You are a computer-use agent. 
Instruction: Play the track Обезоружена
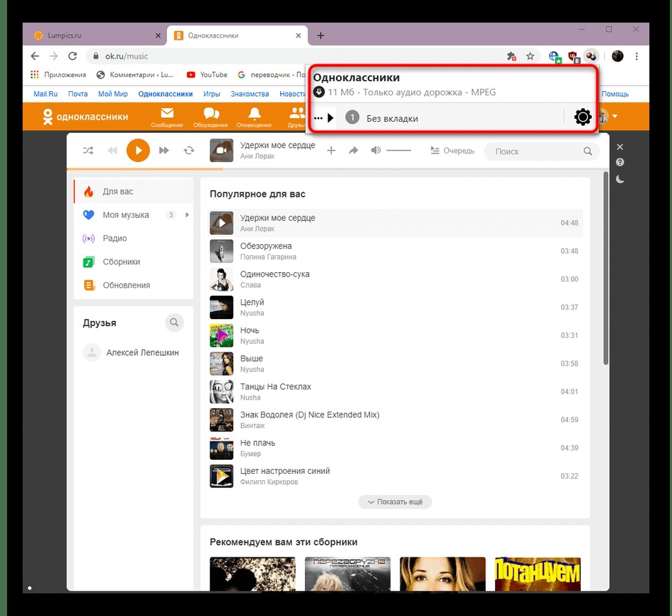pyautogui.click(x=395, y=251)
